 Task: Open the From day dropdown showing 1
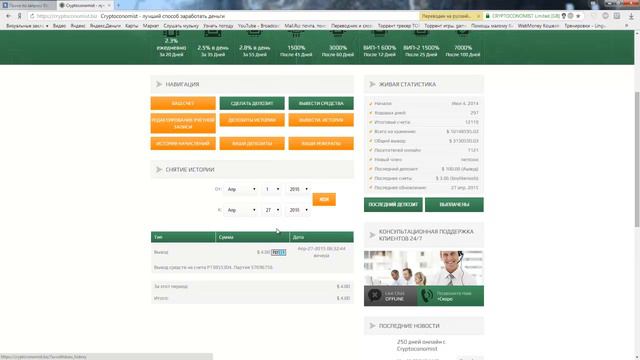point(272,189)
